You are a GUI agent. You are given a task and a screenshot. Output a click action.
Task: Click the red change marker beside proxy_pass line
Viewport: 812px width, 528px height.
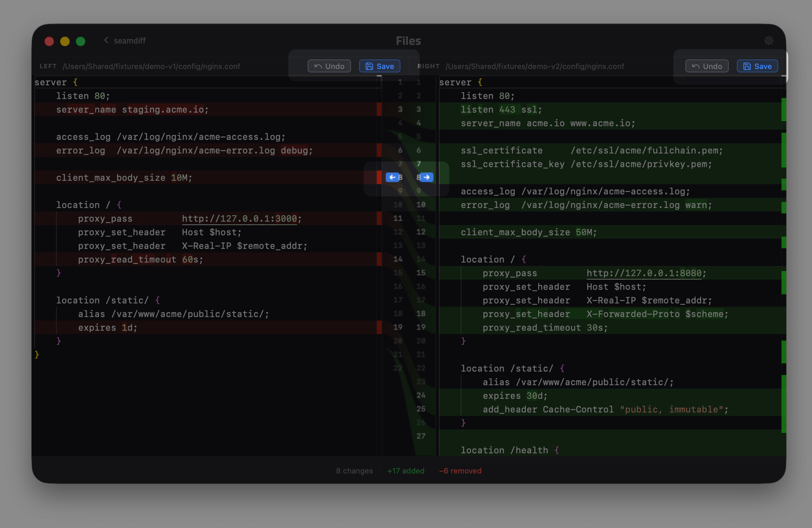pyautogui.click(x=379, y=218)
